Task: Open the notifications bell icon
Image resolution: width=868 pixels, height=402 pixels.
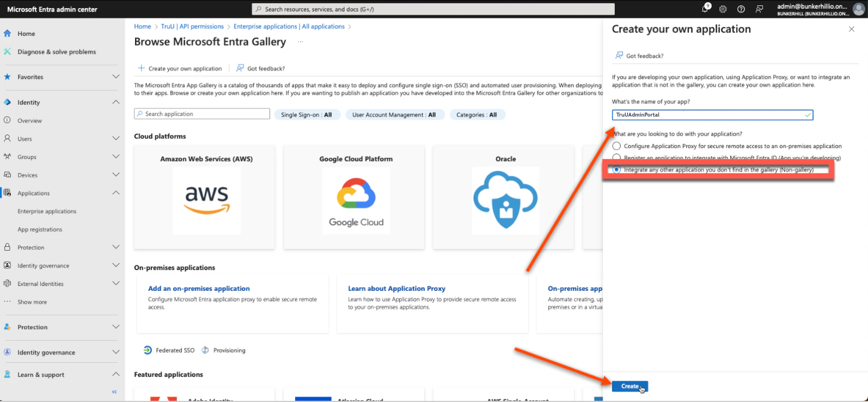Action: (x=706, y=9)
